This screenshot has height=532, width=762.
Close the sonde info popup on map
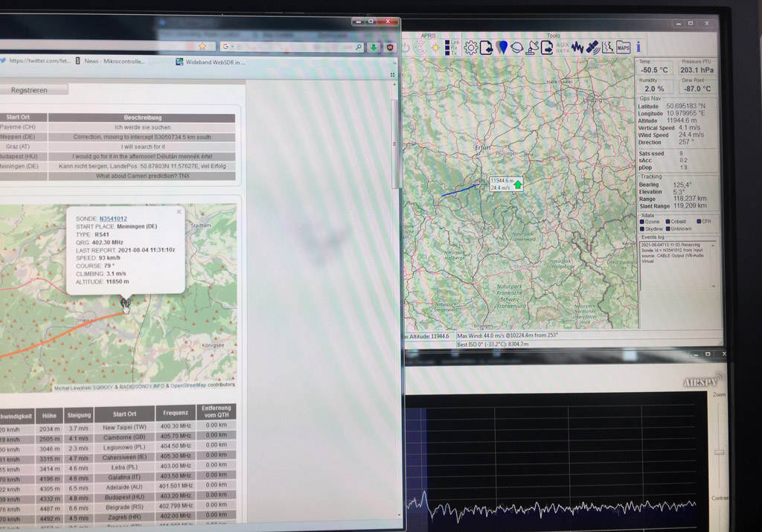pos(179,211)
